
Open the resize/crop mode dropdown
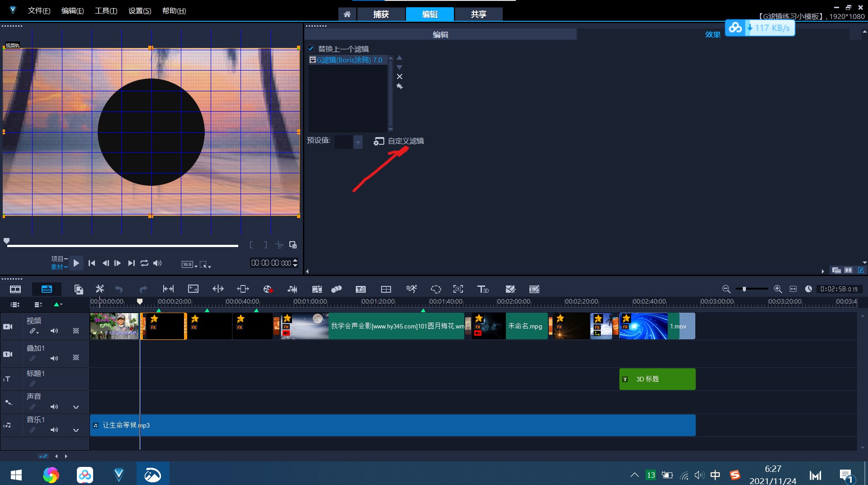pos(205,265)
